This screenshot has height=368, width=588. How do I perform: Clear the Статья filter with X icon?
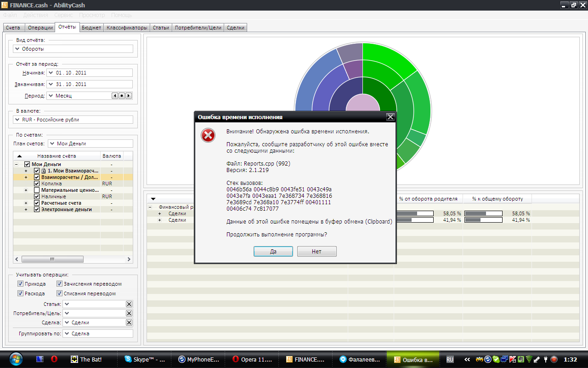click(129, 304)
